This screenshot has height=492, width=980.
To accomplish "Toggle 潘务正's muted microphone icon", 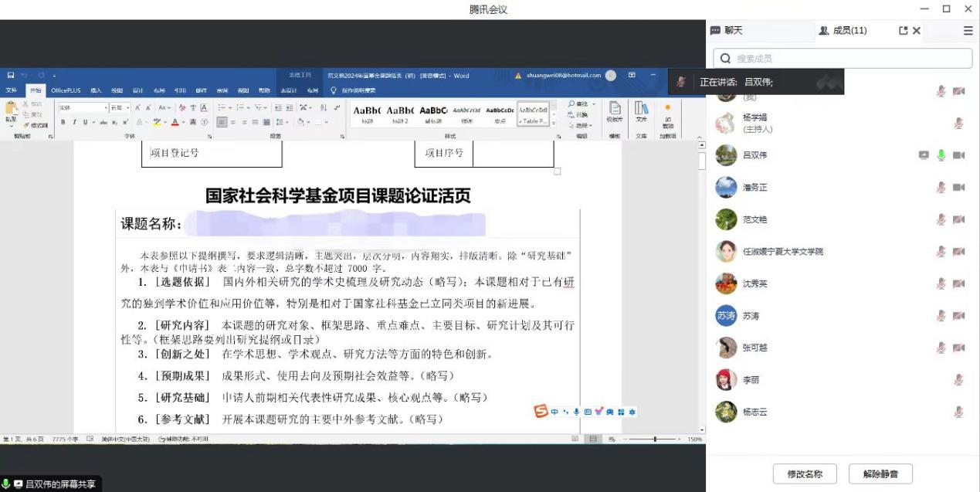I will coord(941,188).
